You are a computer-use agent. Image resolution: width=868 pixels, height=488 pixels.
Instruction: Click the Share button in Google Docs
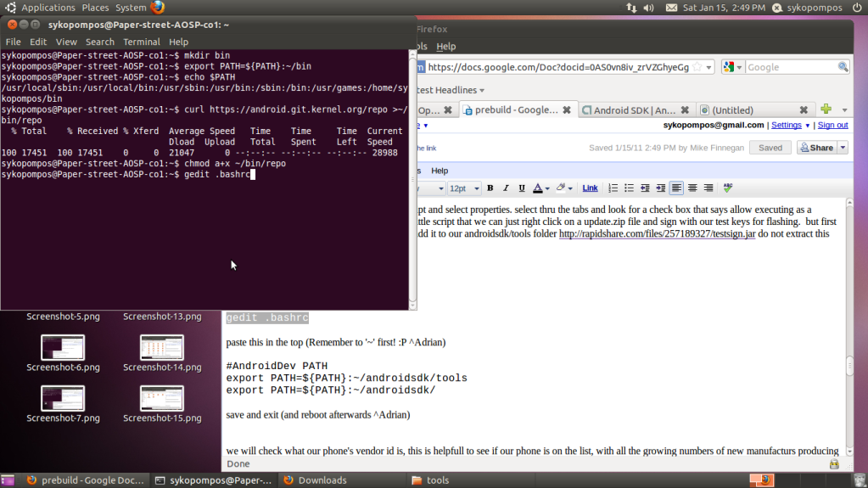point(817,148)
